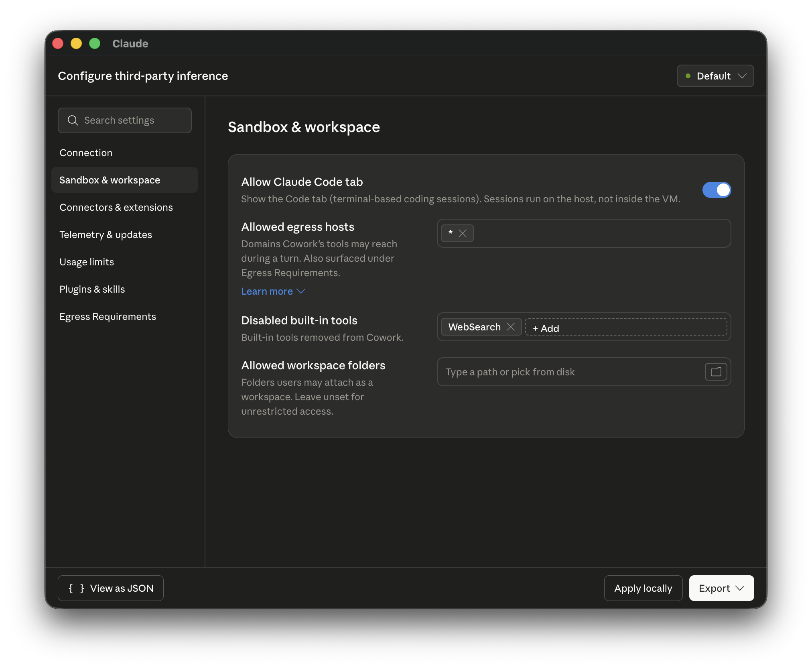Image resolution: width=812 pixels, height=668 pixels.
Task: Open the Connection settings section
Action: click(125, 153)
